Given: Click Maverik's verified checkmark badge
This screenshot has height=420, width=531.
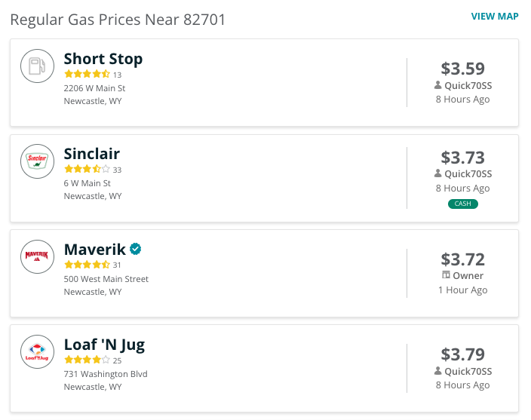Looking at the screenshot, I should point(136,249).
